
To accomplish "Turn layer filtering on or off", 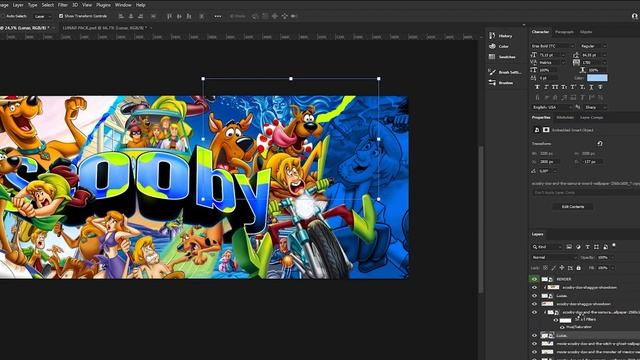I will pos(614,245).
